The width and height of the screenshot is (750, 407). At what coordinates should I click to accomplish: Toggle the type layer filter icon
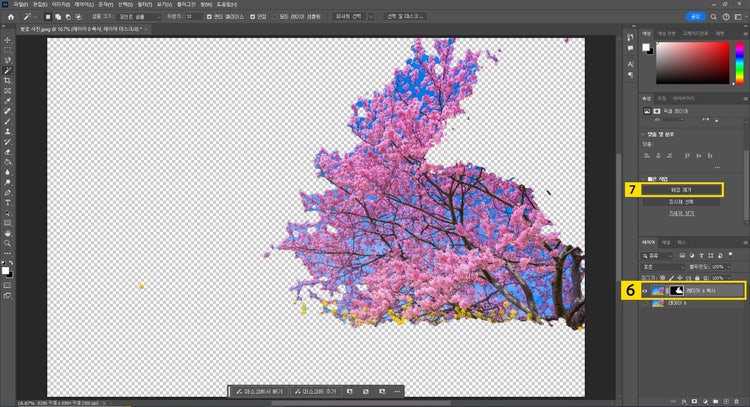701,256
